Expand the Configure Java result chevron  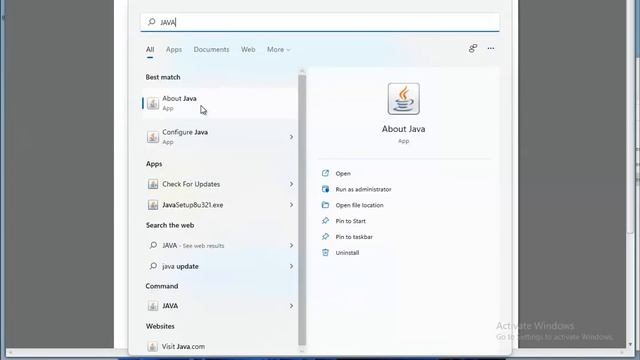pos(291,137)
